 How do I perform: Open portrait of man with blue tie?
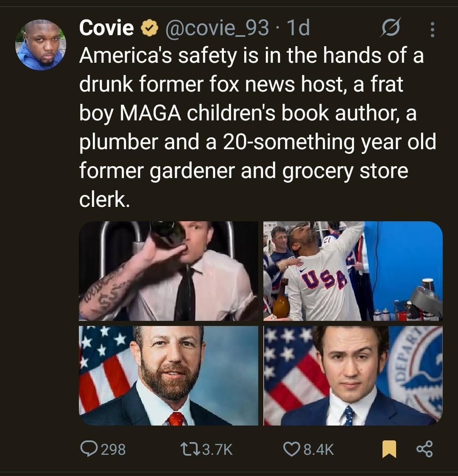click(353, 376)
